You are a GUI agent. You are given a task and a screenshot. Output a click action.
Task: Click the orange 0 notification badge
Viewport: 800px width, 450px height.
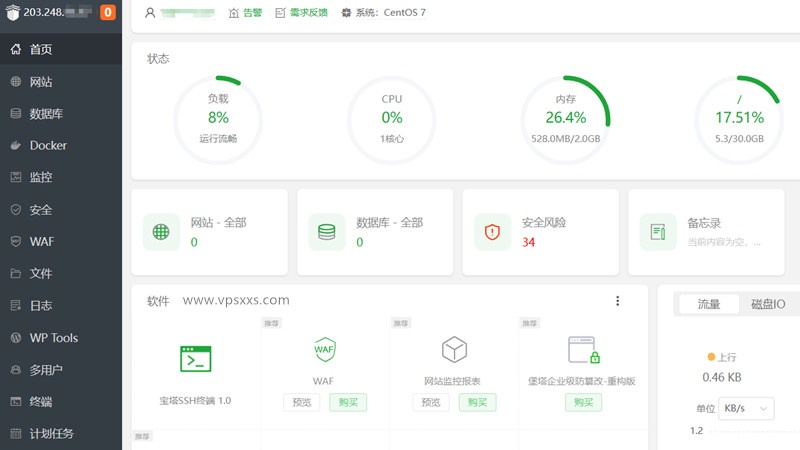pos(108,12)
